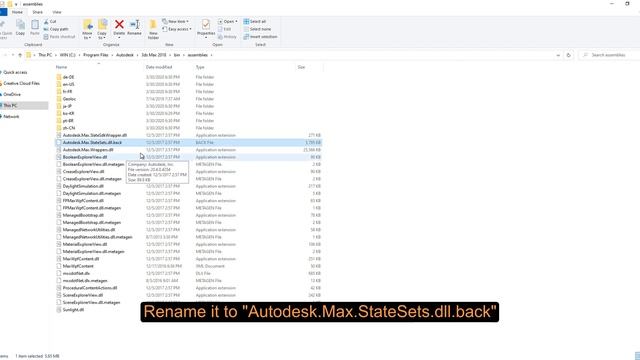
Task: Select MaterialExplorerView.dll file
Action: [x=85, y=244]
